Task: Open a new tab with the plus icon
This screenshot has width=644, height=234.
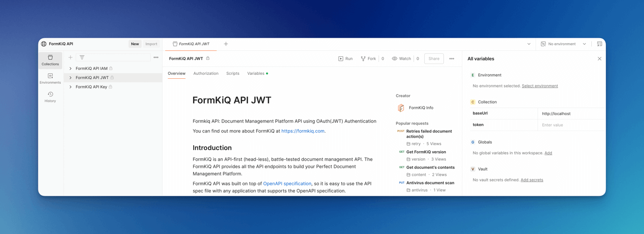Action: [226, 44]
